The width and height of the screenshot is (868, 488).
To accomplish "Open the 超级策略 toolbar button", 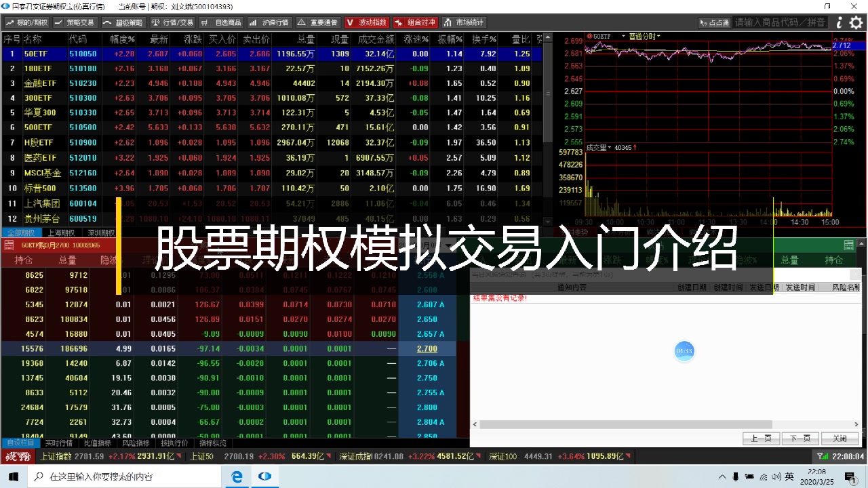I will click(124, 22).
